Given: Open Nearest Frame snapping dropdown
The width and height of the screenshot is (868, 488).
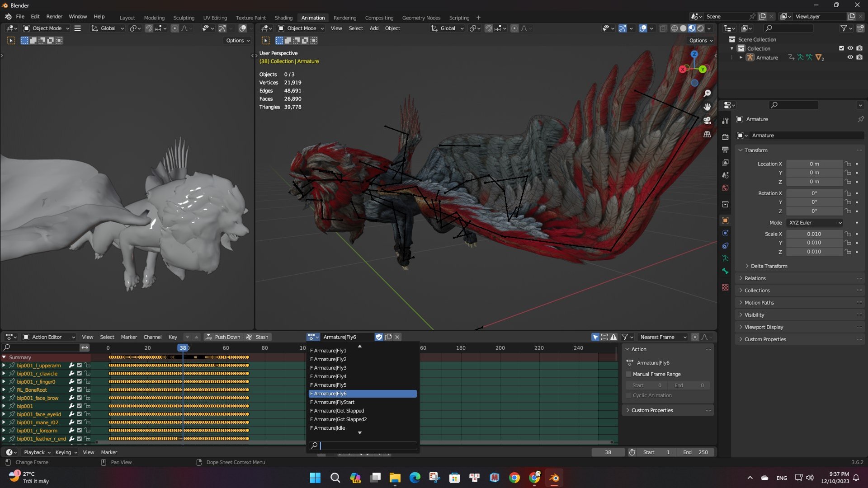Looking at the screenshot, I should pos(662,337).
